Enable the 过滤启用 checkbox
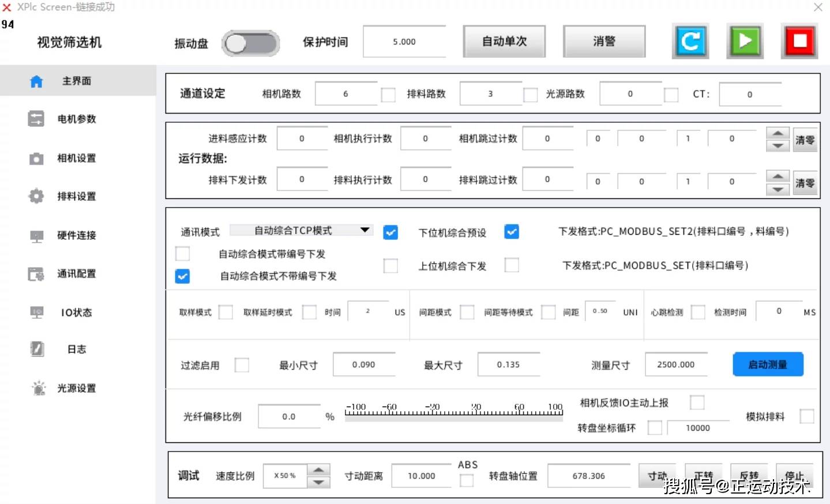The height and width of the screenshot is (504, 830). point(242,365)
